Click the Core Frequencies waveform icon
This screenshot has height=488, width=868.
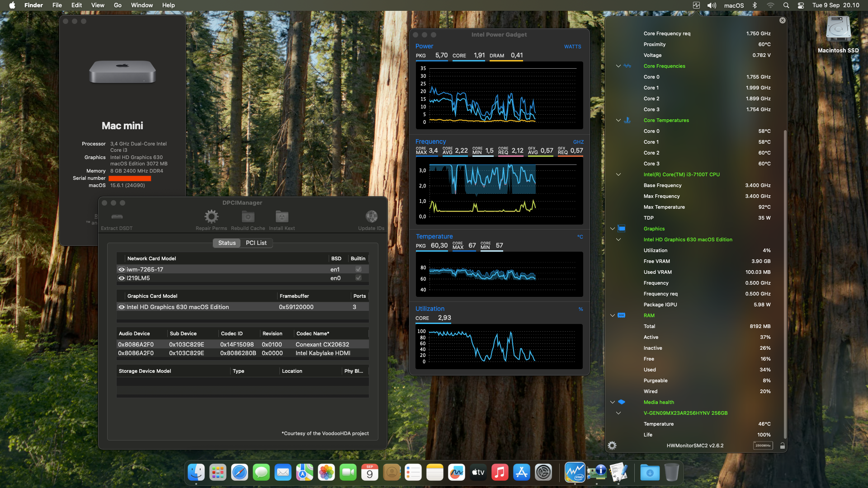(x=627, y=66)
